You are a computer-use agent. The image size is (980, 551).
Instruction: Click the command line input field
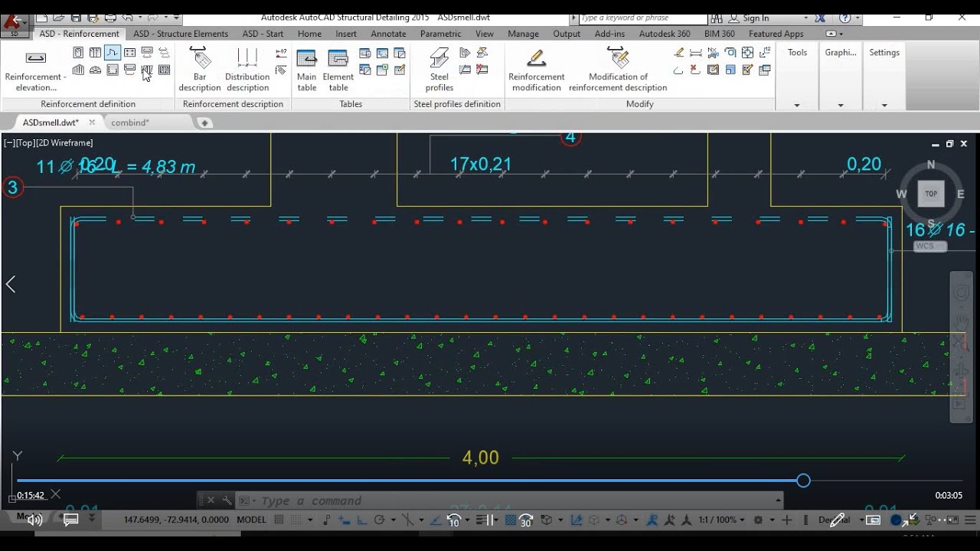point(509,500)
